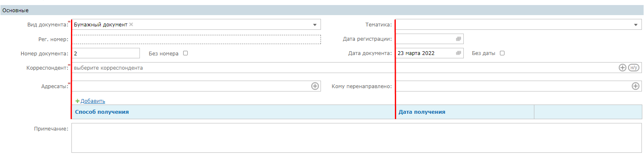Screen dimensions: 644x157
Task: Add recipient via Адресаты plus icon
Action: point(315,86)
